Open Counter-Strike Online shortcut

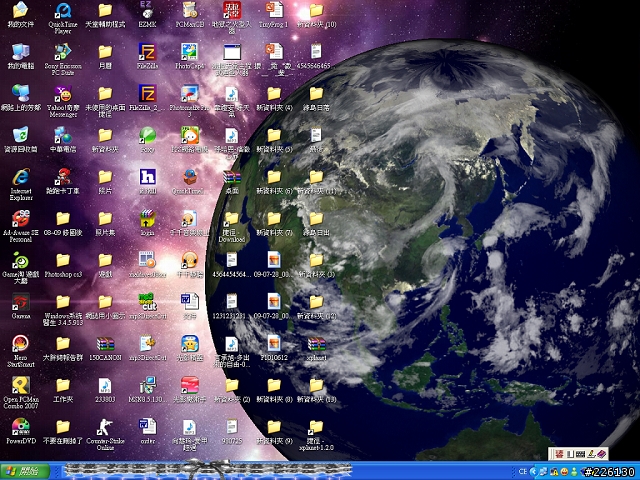coord(105,434)
